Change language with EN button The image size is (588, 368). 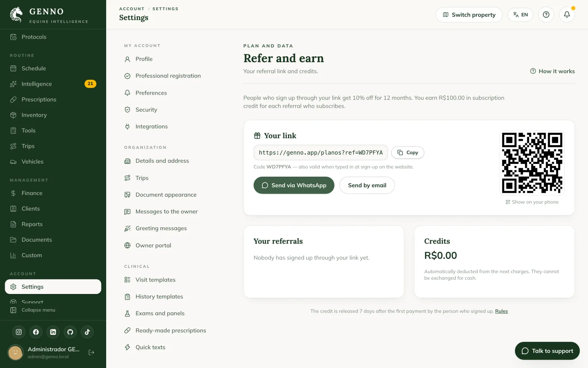pos(520,15)
